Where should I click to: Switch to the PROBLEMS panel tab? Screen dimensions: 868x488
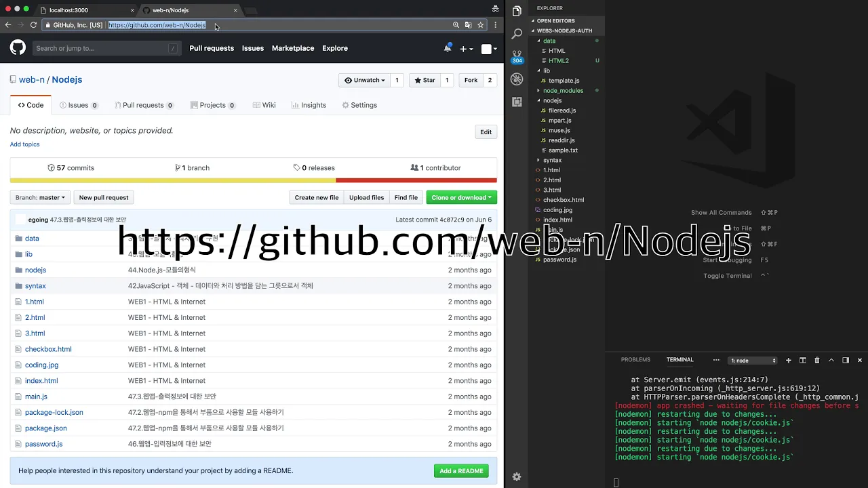click(x=635, y=360)
